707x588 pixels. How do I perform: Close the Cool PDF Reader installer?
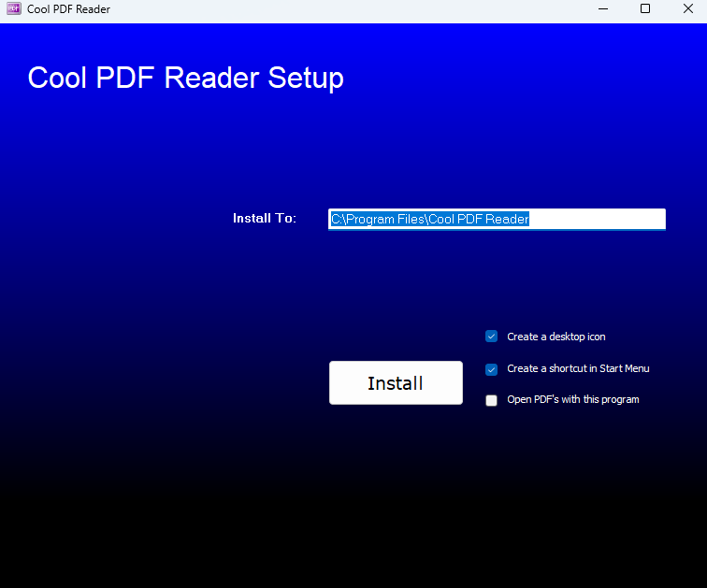tap(688, 9)
